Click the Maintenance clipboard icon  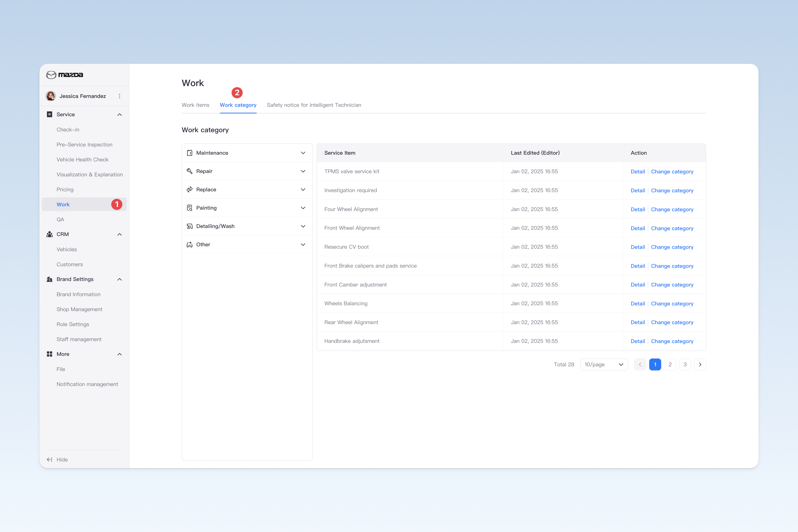point(190,153)
